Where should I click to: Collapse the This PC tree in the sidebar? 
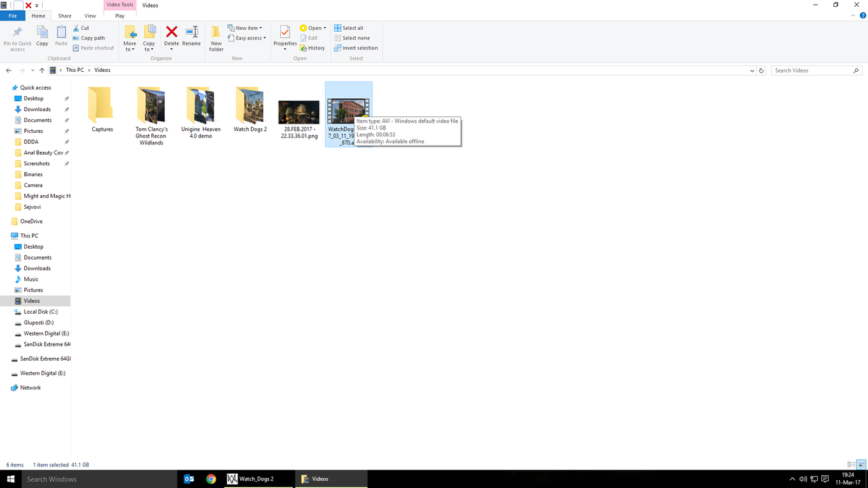coord(7,235)
